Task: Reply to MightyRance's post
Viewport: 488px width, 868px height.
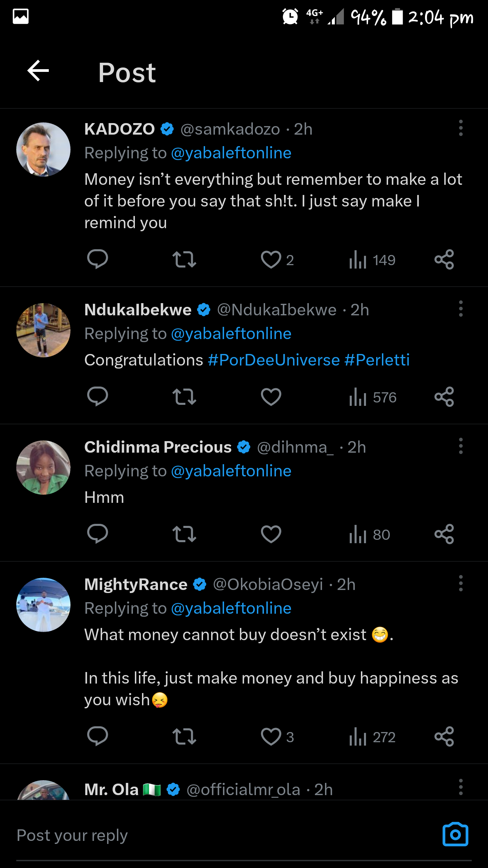Action: [97, 736]
